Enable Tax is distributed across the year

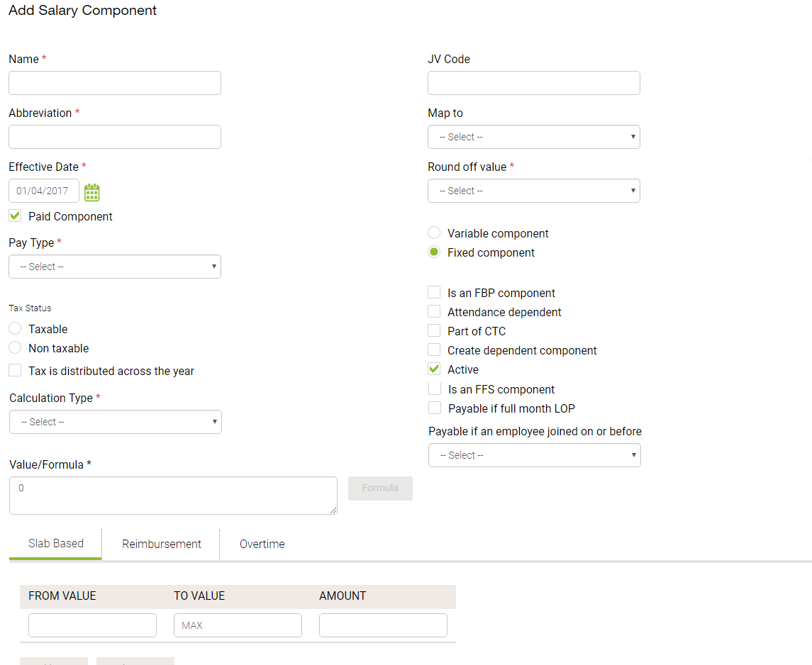[x=14, y=370]
